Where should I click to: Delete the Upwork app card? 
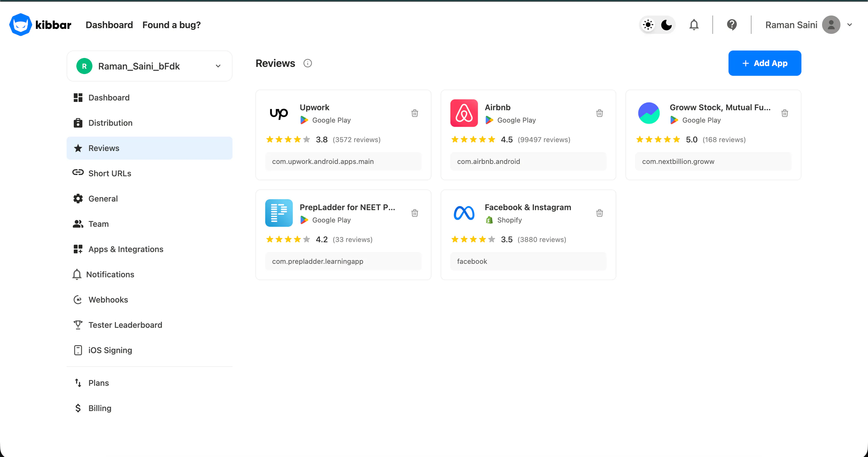[414, 113]
